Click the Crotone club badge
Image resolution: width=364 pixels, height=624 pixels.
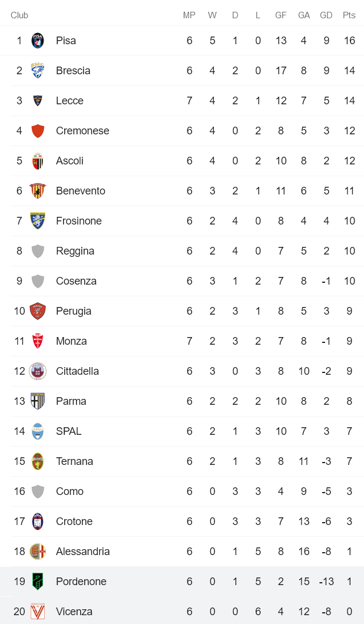coord(38,521)
